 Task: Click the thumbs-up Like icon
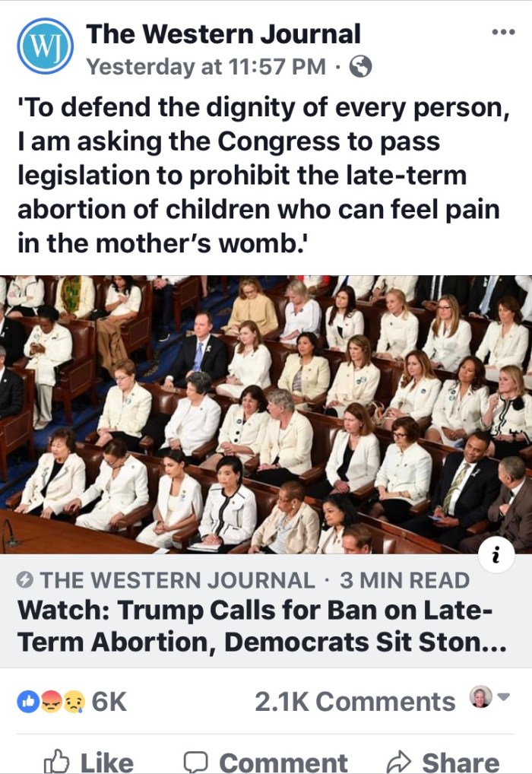pos(56,762)
